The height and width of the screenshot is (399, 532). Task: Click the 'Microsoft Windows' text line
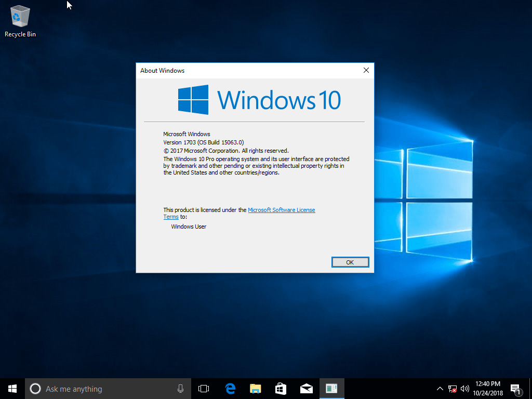pyautogui.click(x=187, y=134)
